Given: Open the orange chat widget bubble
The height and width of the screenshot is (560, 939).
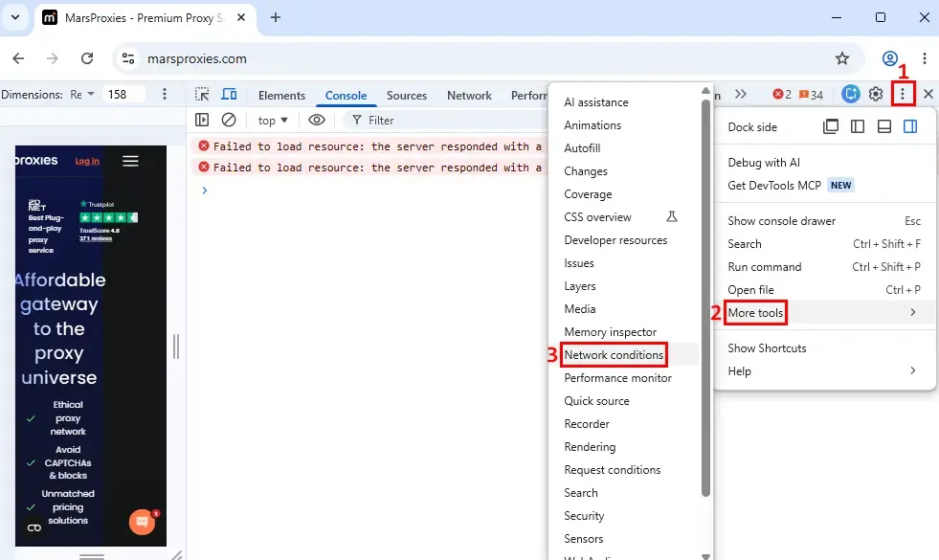Looking at the screenshot, I should pos(143,523).
